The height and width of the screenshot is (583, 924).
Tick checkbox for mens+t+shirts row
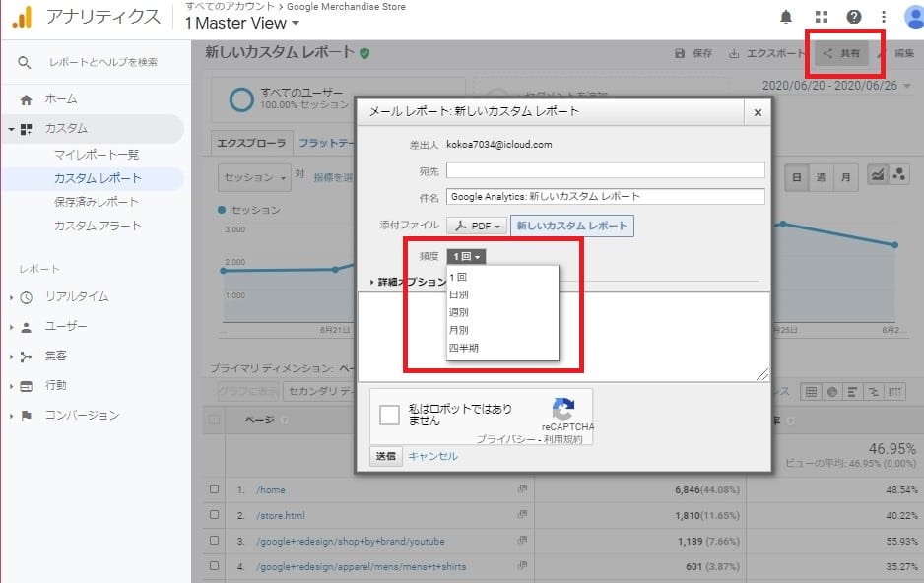click(215, 565)
